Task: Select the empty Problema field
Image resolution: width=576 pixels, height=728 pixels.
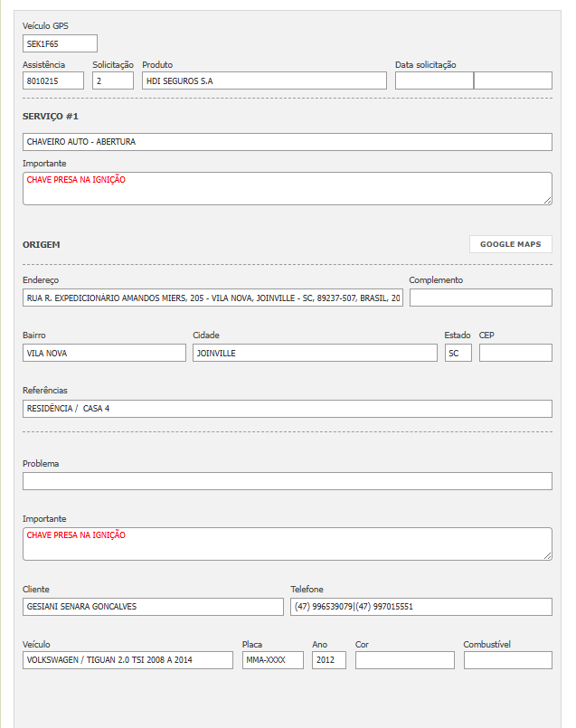Action: click(x=287, y=481)
